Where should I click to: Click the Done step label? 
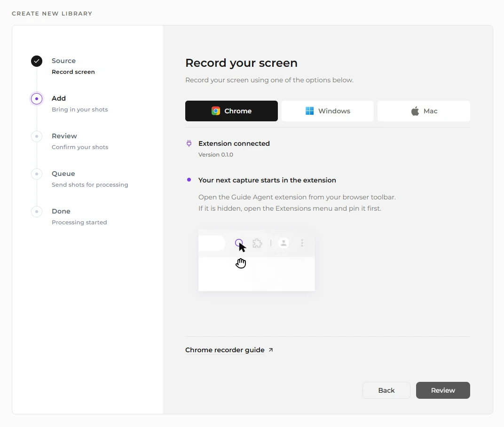click(x=61, y=211)
